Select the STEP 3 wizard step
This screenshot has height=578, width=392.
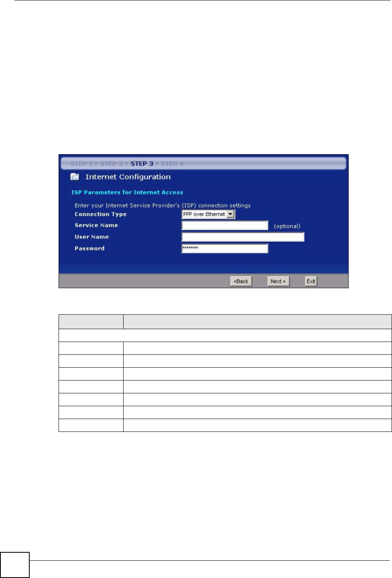pos(142,164)
